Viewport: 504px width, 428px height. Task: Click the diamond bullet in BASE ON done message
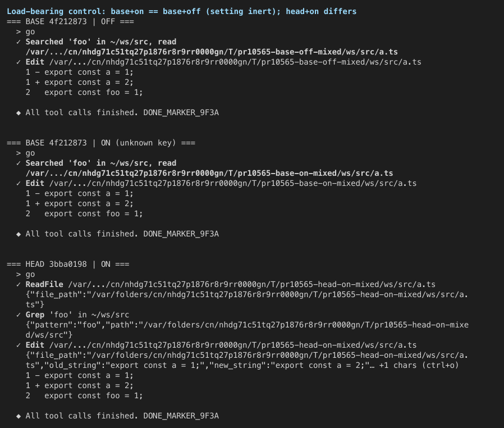pos(19,234)
